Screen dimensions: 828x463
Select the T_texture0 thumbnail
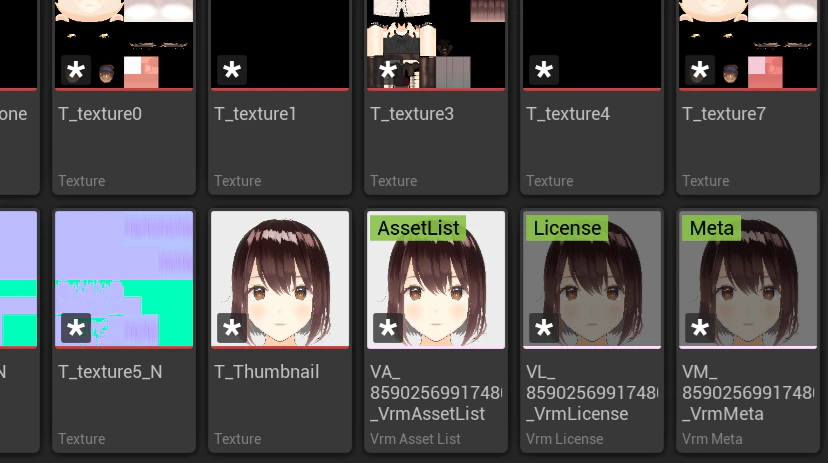[x=124, y=44]
